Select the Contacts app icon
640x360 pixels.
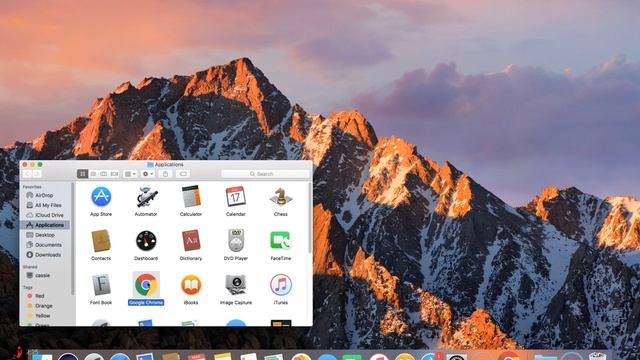[101, 241]
